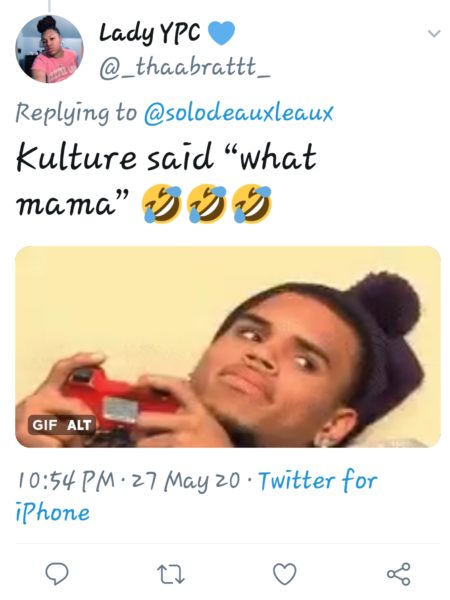This screenshot has height=600, width=450.
Task: Retweet this tweet using the retweet icon
Action: pos(171,574)
